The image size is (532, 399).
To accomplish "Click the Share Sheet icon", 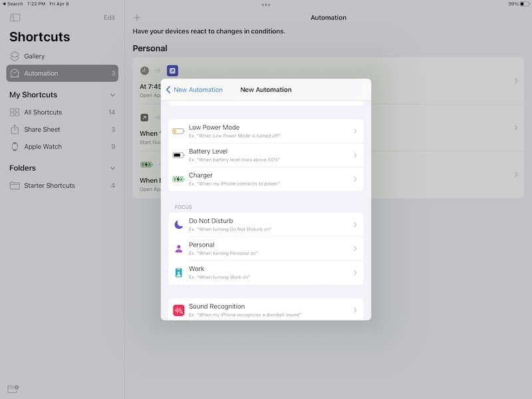I will click(15, 129).
